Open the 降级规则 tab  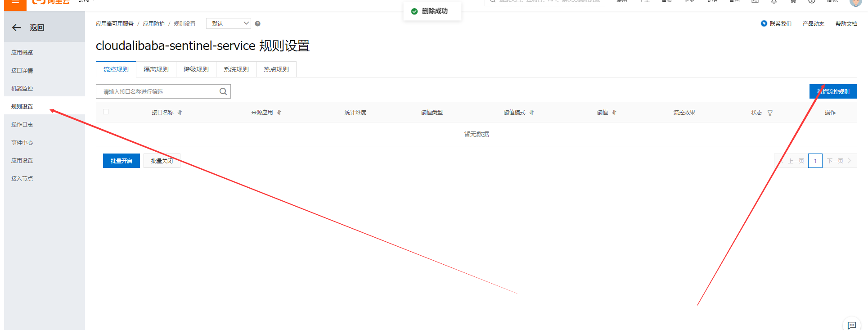tap(196, 69)
